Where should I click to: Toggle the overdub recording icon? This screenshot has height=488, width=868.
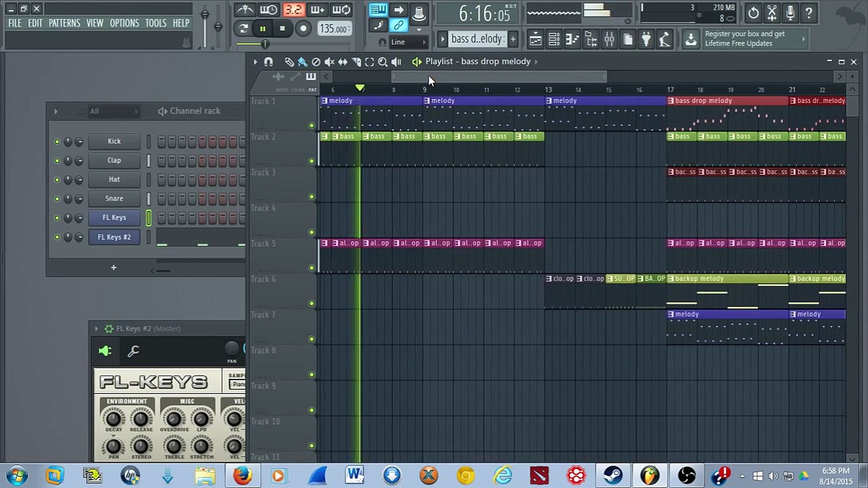(x=317, y=10)
